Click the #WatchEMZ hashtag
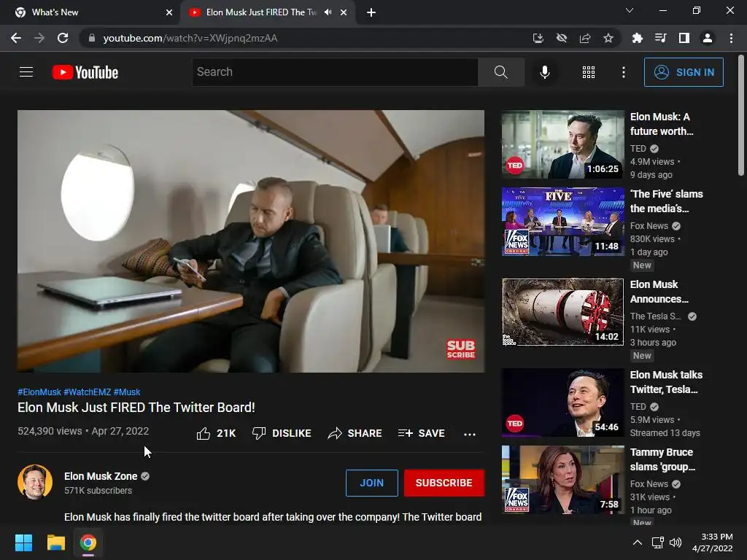747x560 pixels. 88,392
